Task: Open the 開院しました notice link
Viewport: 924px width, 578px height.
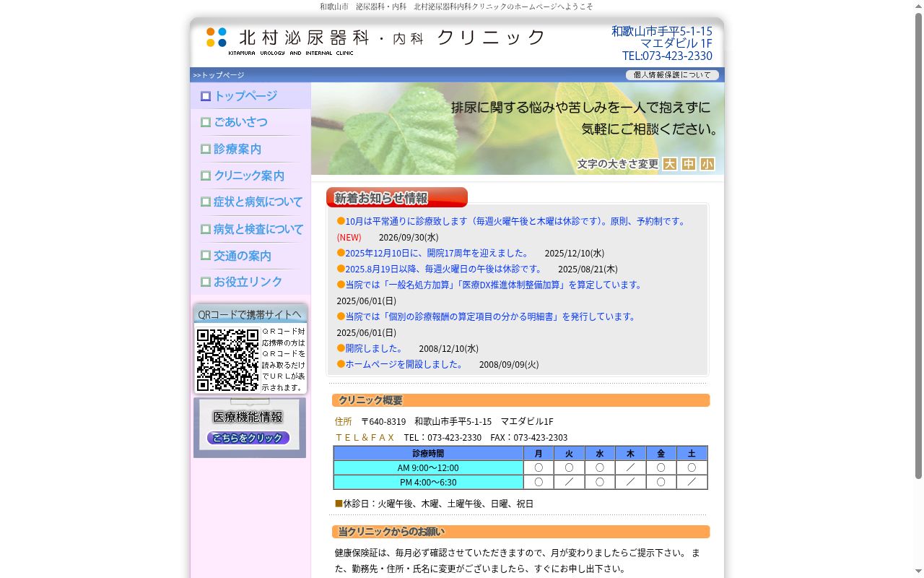Action: (x=374, y=348)
